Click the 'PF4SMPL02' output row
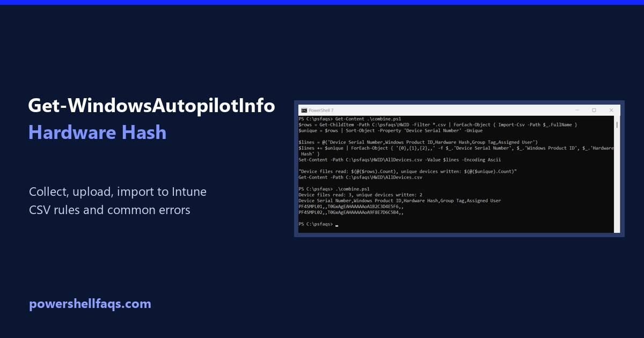The image size is (644, 338). click(351, 212)
